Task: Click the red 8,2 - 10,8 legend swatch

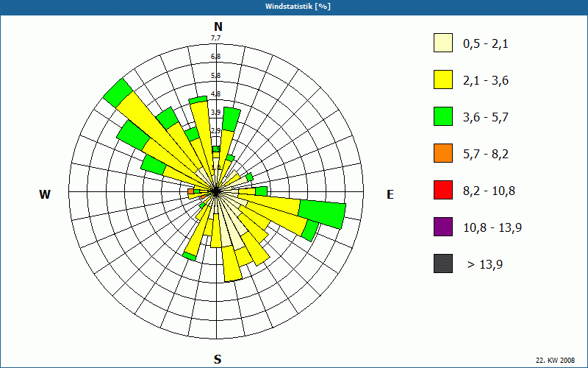Action: (x=443, y=190)
